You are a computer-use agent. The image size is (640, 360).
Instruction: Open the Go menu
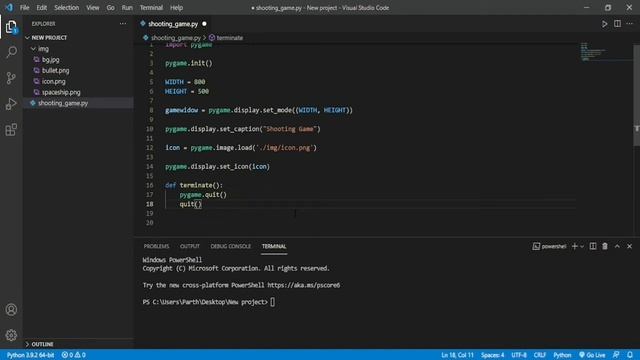pos(111,8)
